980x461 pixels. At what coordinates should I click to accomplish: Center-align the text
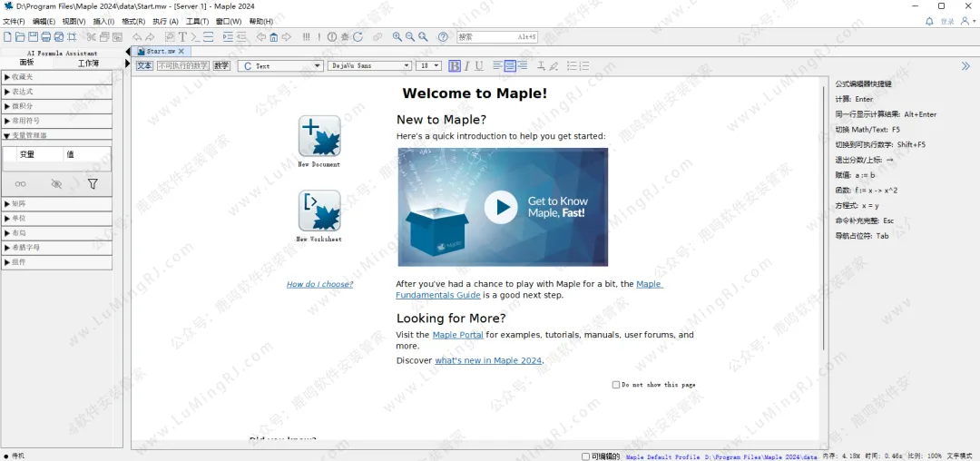[510, 65]
